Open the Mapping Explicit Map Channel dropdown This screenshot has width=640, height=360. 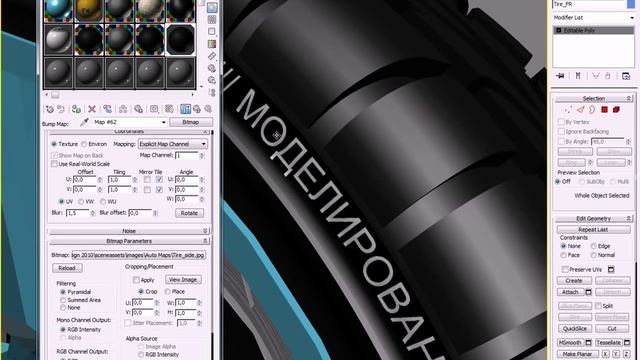click(173, 144)
